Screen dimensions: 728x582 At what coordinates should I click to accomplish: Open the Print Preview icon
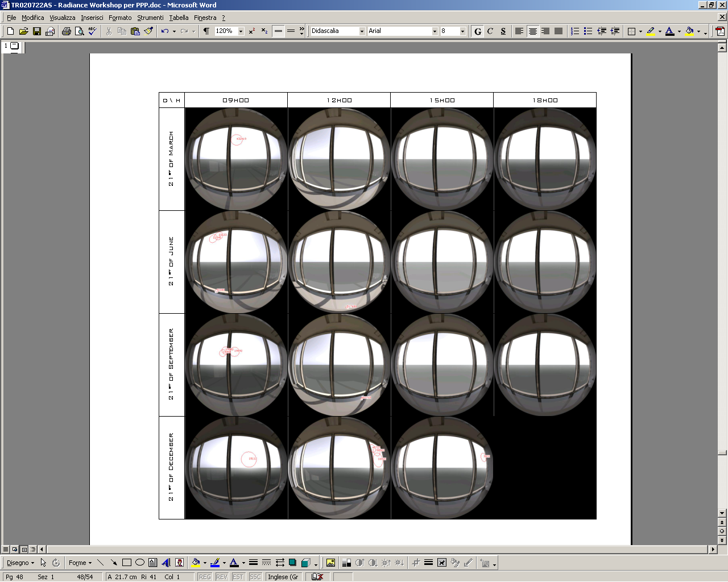pos(79,31)
